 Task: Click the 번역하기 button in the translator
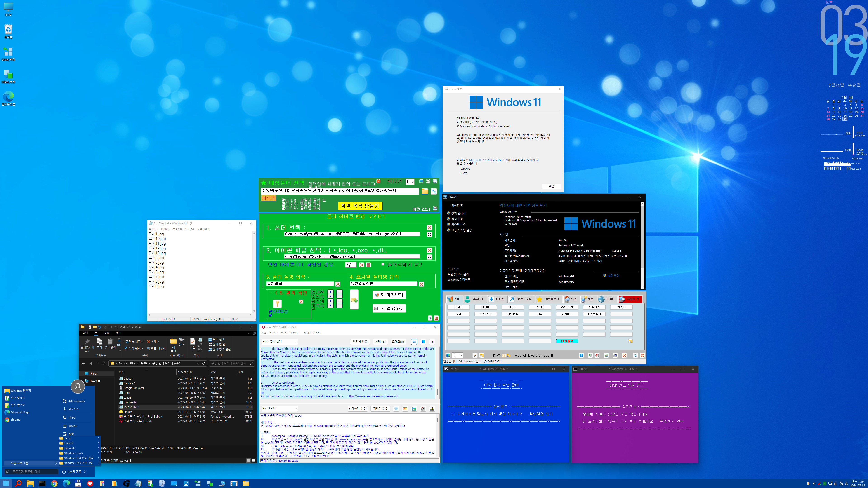coord(358,408)
